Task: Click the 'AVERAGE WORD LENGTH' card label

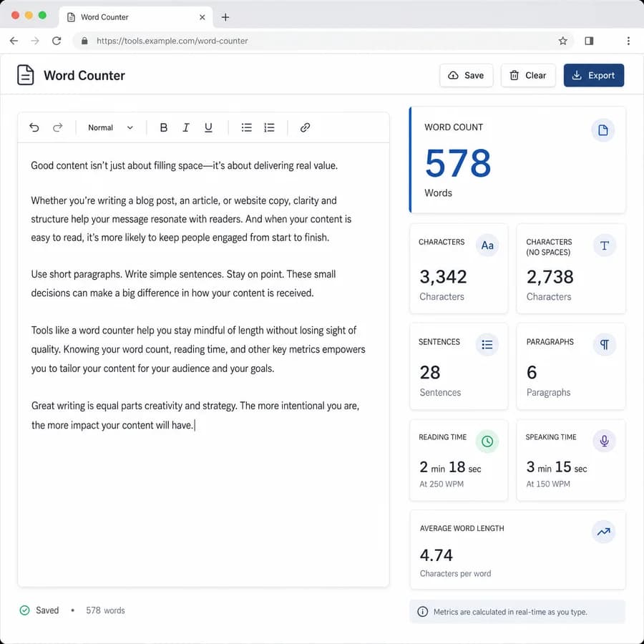Action: 462,528
